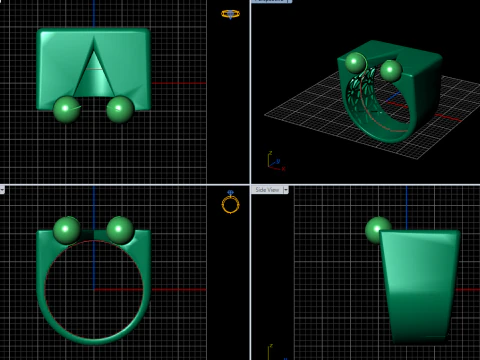Open the dropdown arrow beside Side View

(x=286, y=190)
